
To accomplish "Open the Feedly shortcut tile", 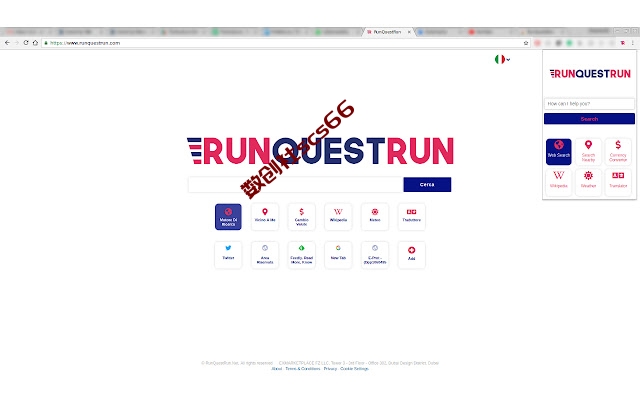I will tap(302, 255).
